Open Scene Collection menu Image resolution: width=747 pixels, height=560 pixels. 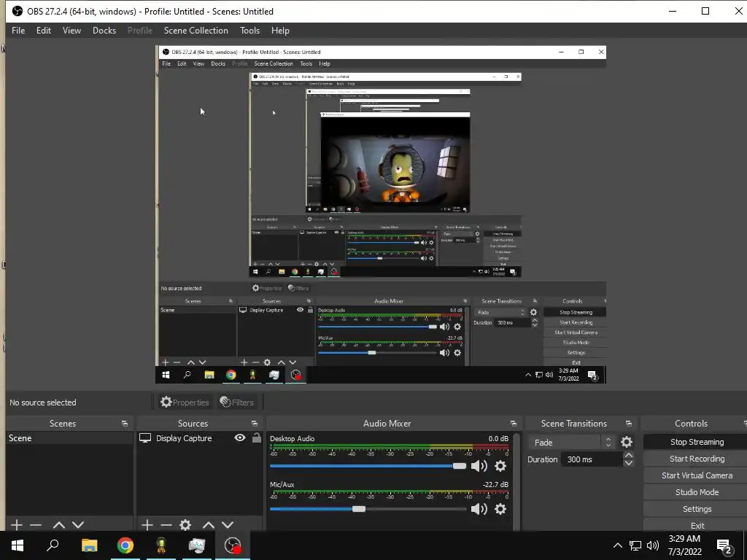(x=196, y=31)
